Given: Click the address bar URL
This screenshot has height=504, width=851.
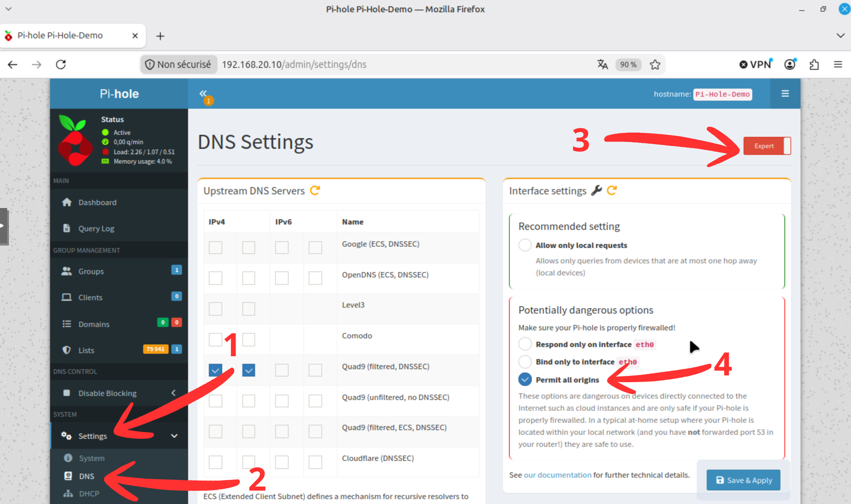Looking at the screenshot, I should [294, 65].
